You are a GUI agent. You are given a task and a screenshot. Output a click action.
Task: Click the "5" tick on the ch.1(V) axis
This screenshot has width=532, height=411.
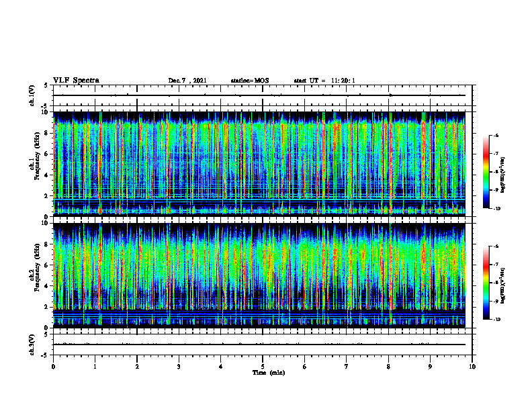click(x=46, y=86)
